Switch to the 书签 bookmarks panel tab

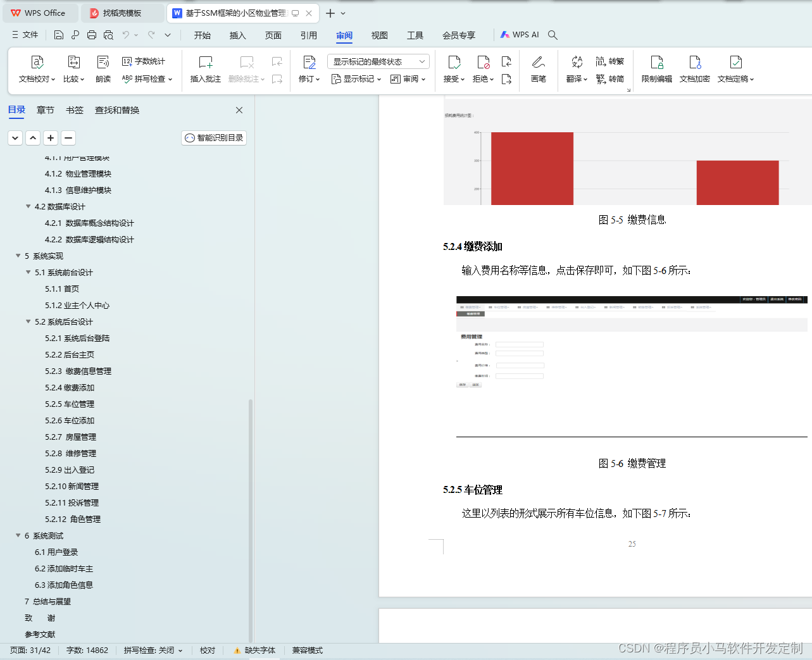coord(74,109)
